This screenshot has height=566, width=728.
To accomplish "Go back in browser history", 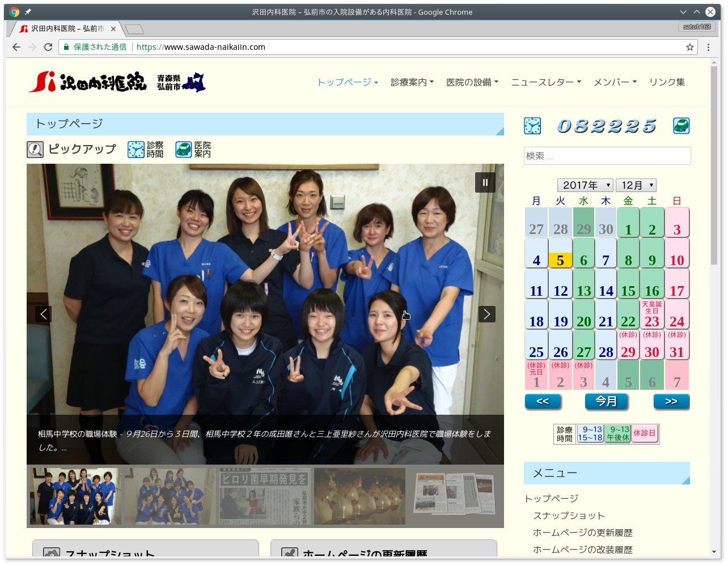I will point(16,47).
